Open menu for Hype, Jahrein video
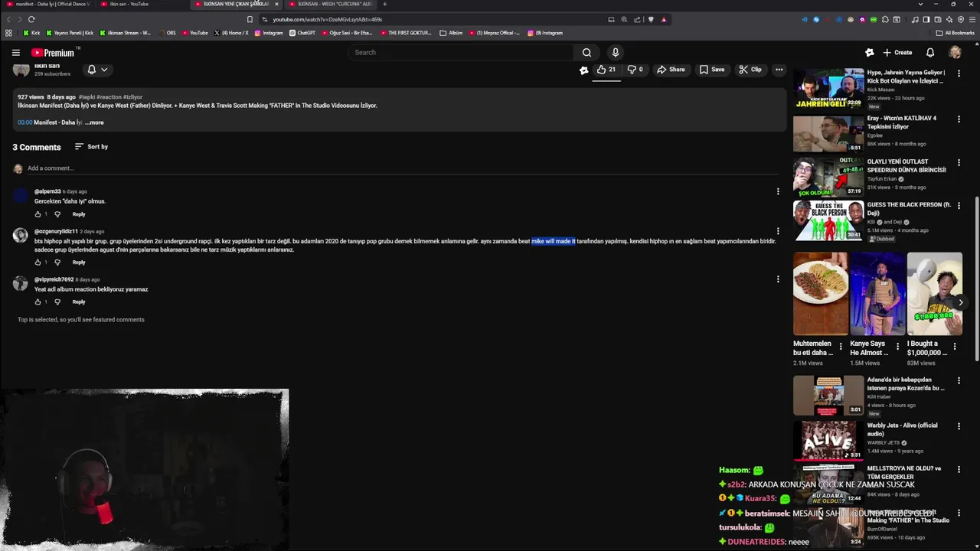This screenshot has height=551, width=980. click(959, 73)
